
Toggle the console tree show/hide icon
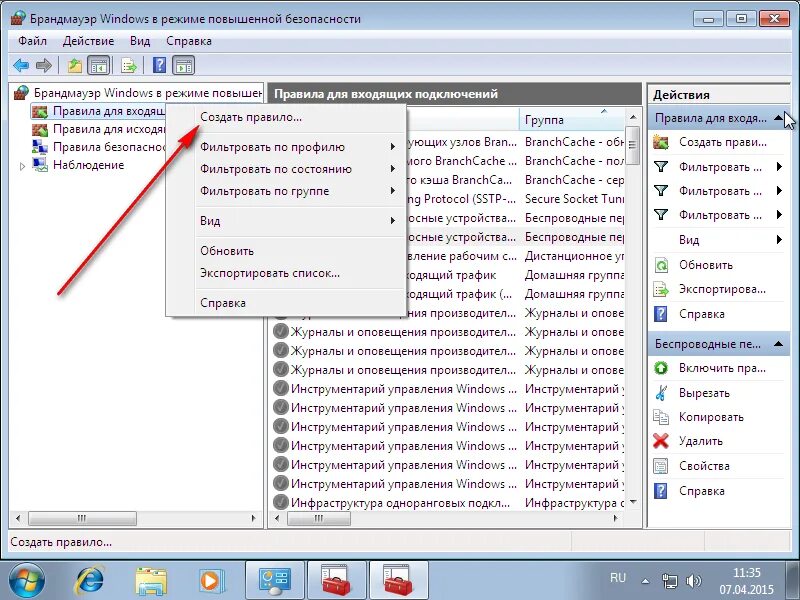[99, 65]
